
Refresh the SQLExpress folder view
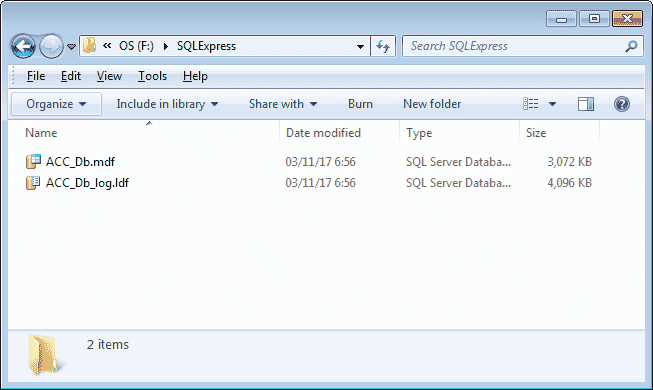383,46
